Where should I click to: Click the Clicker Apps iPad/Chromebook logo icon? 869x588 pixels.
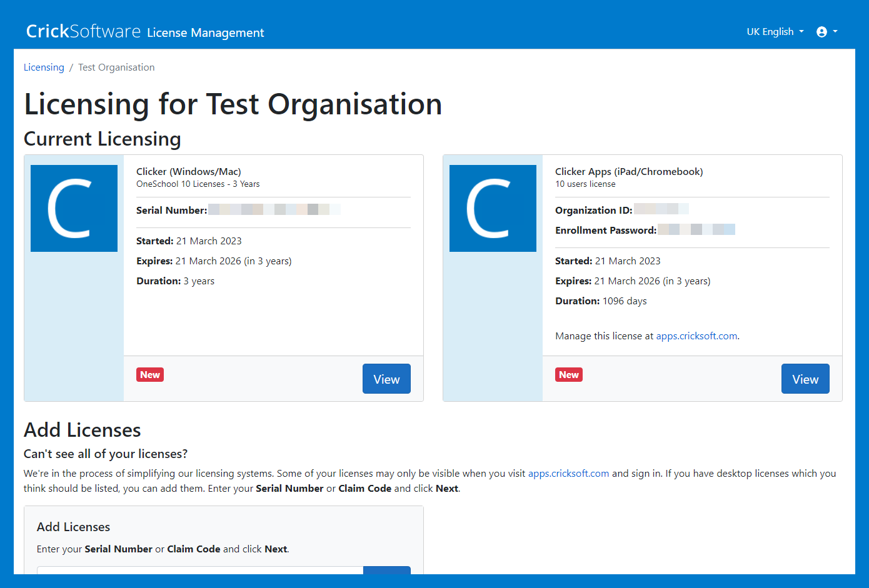(x=493, y=208)
